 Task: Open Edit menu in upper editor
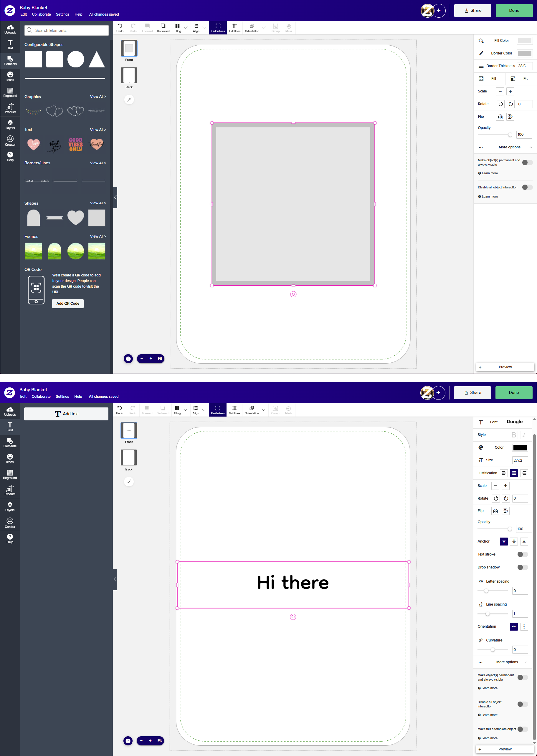click(x=24, y=14)
